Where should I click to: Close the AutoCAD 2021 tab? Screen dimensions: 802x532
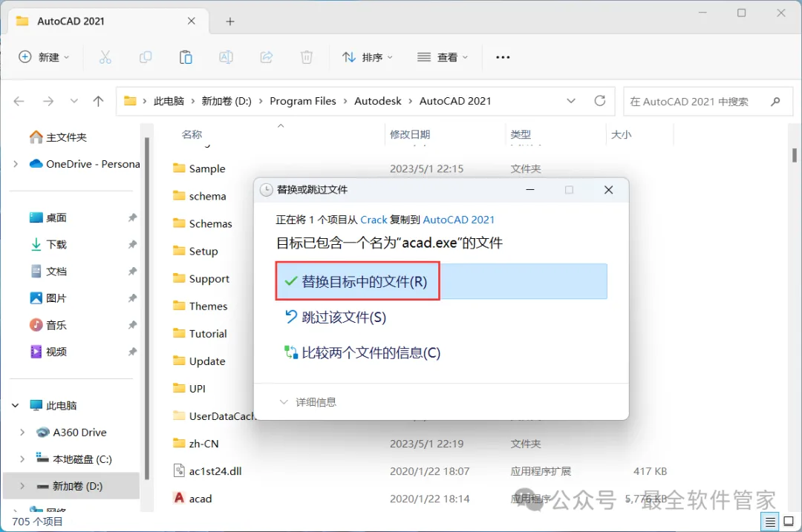pyautogui.click(x=192, y=21)
